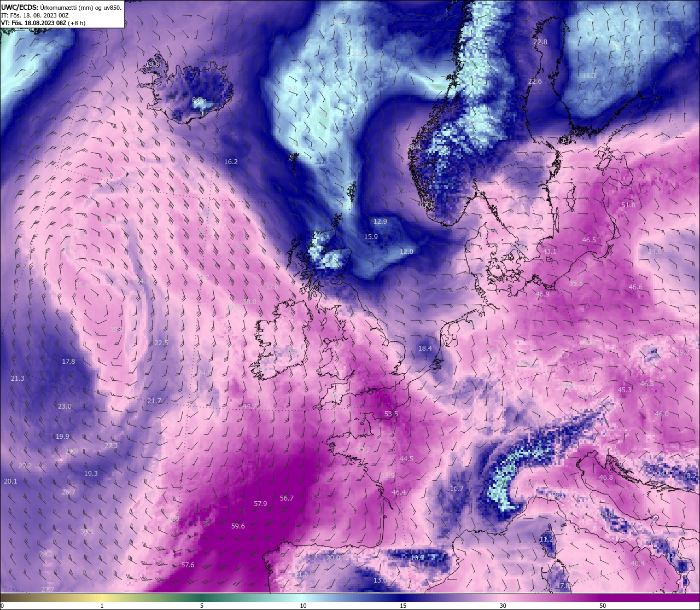Select the legend tick label 10

click(303, 606)
